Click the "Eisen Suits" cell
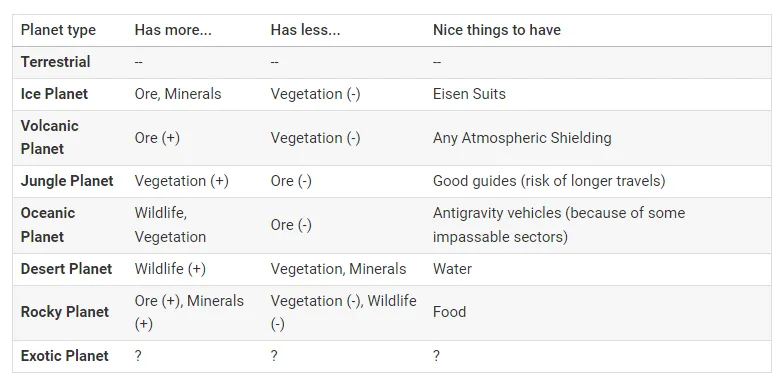This screenshot has width=782, height=387. click(469, 94)
